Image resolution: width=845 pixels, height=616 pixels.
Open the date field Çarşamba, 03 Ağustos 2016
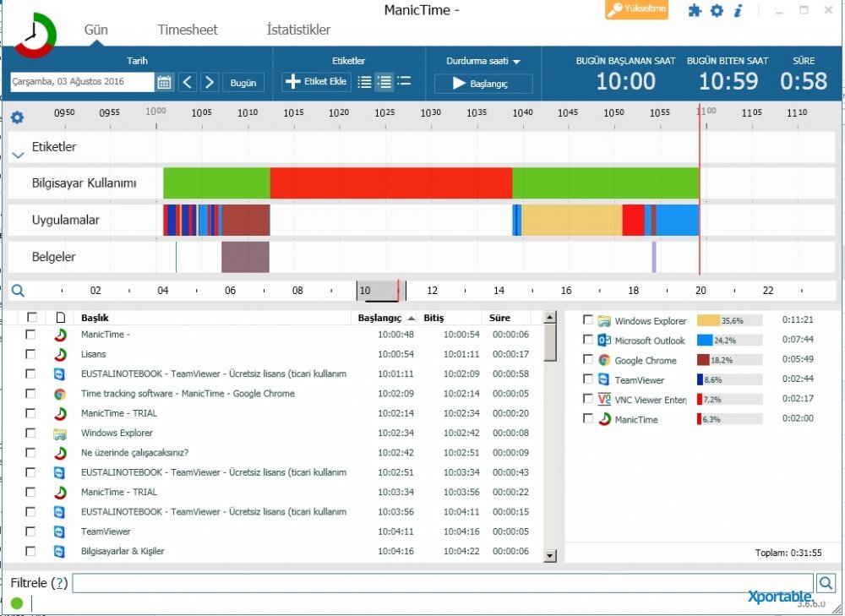click(82, 82)
